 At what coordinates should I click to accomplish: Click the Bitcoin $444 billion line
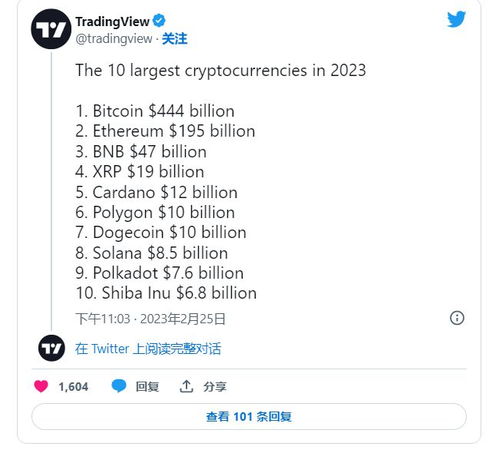(155, 111)
